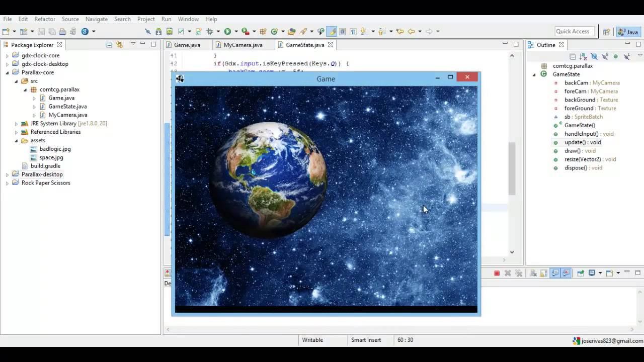Click the Last Edit Location arrow icon

400,31
